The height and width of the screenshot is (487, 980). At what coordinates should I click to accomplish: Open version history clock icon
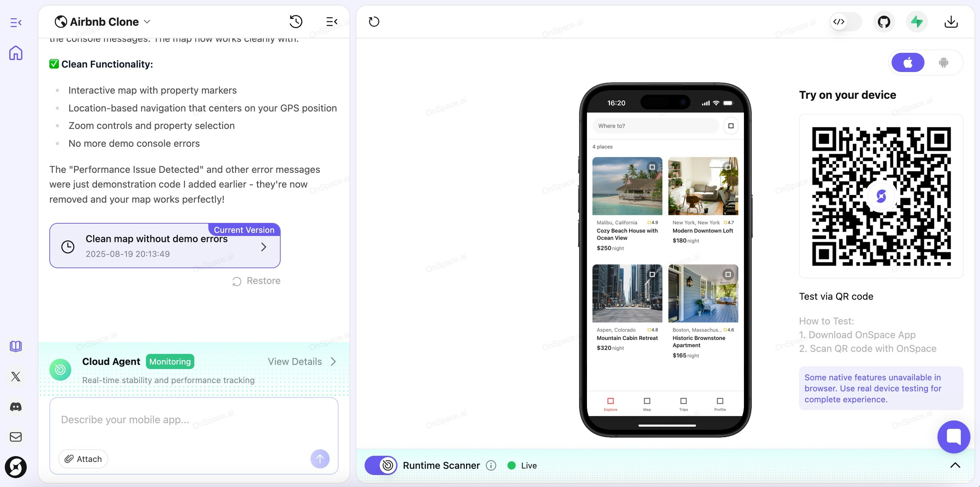296,22
